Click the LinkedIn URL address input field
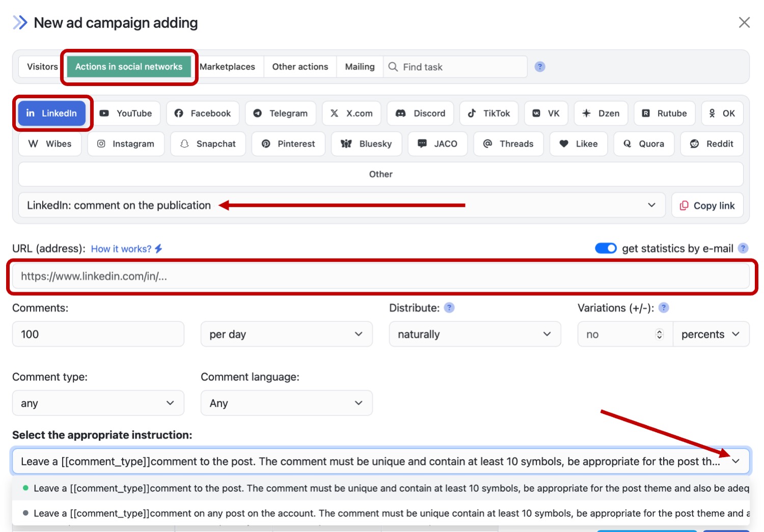764x532 pixels. pos(380,276)
